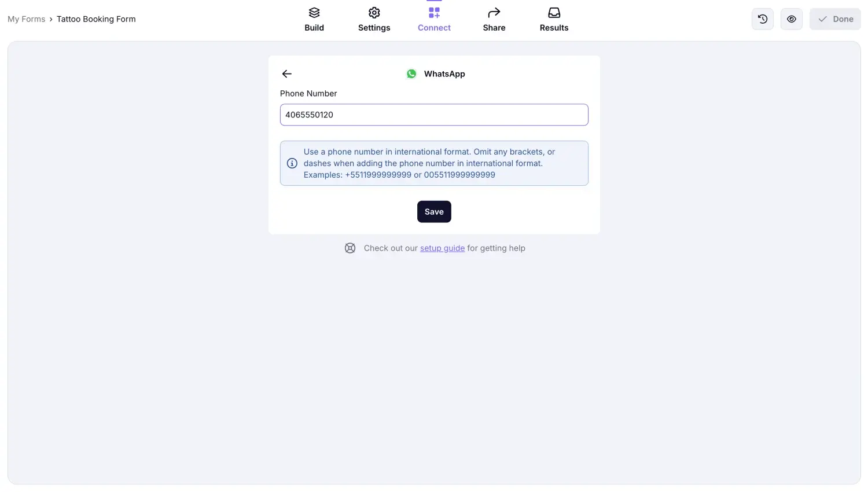Go back using the left arrow
Viewport: 868px width, 492px height.
click(286, 74)
